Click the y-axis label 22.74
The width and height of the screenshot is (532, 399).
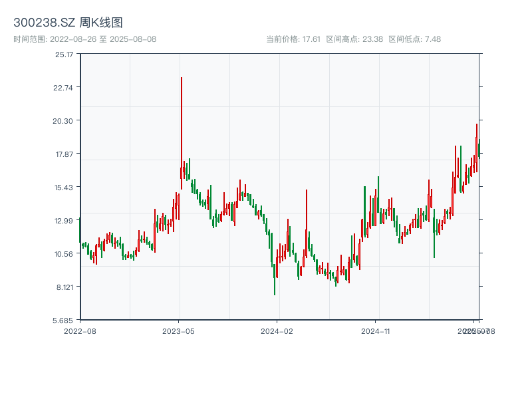point(63,88)
